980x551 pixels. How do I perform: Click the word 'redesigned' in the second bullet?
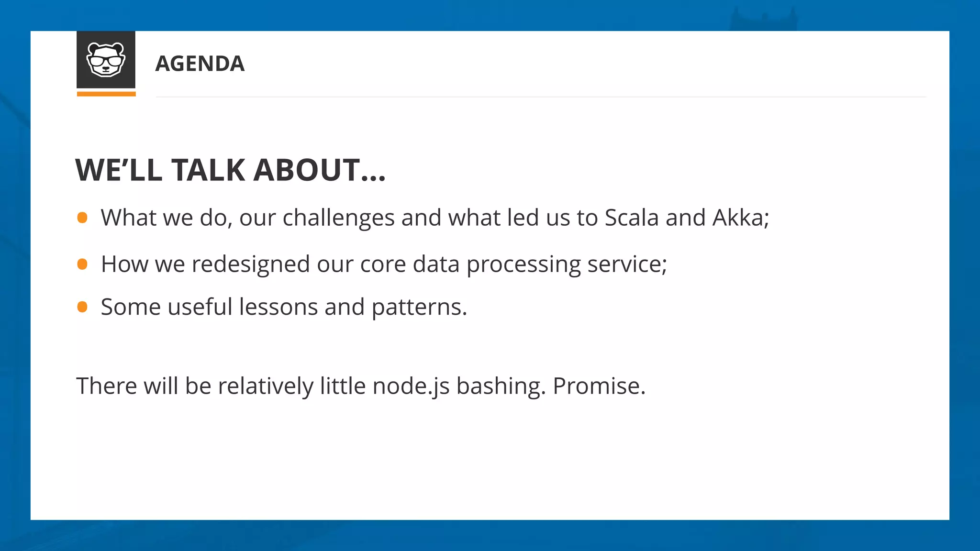point(251,264)
